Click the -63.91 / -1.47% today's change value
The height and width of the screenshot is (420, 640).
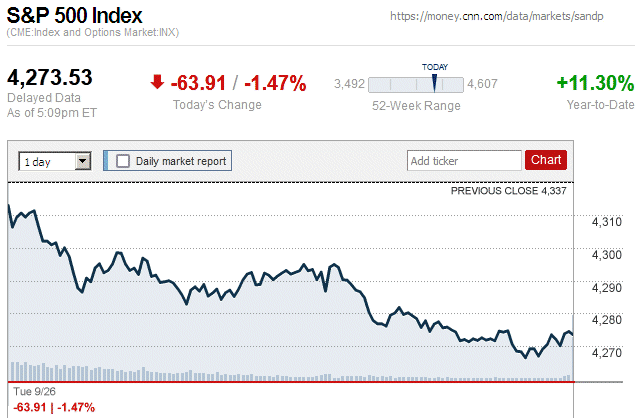click(238, 83)
